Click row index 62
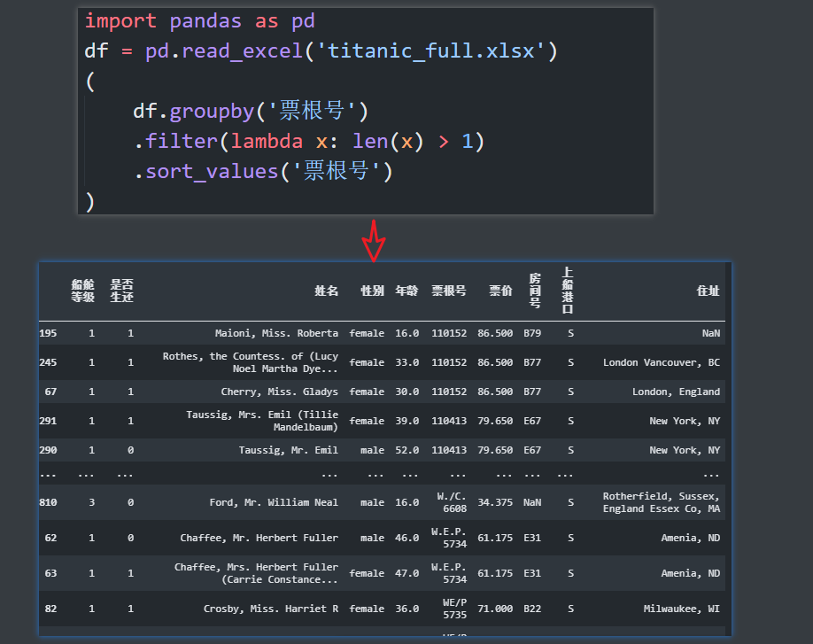 point(50,539)
